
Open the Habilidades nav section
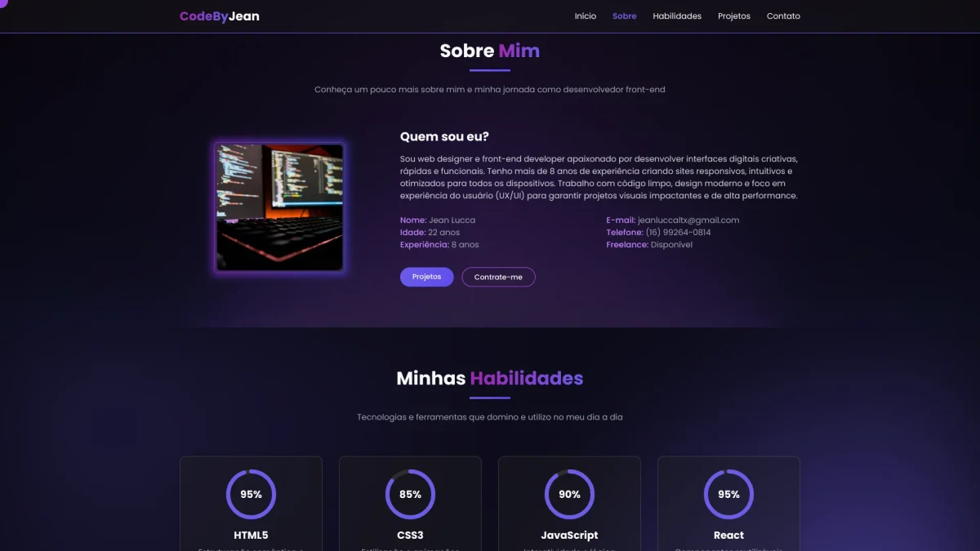click(x=677, y=16)
